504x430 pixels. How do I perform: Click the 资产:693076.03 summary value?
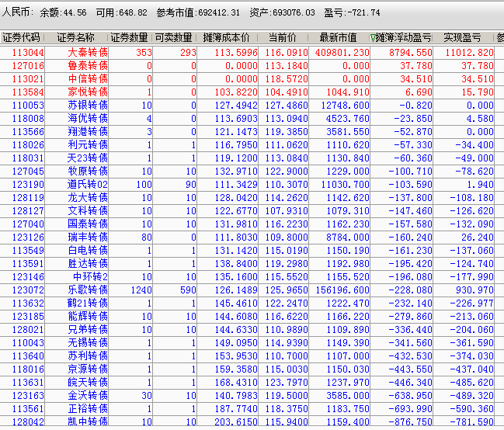282,12
